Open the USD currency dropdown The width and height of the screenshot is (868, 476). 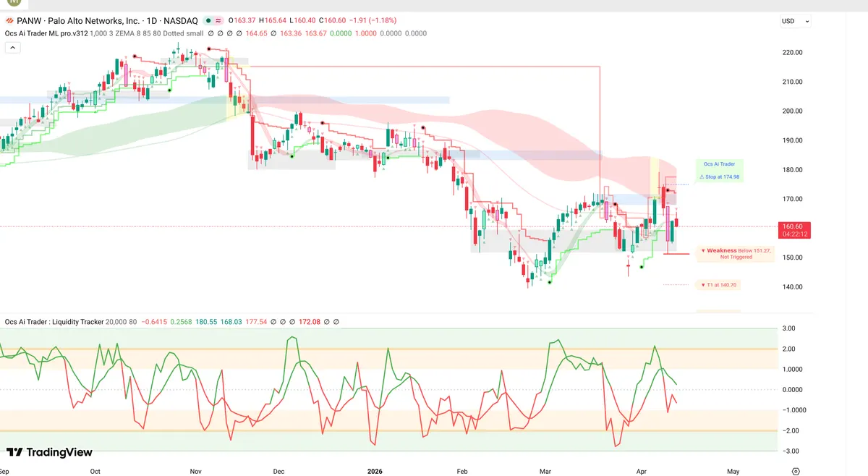pyautogui.click(x=795, y=21)
